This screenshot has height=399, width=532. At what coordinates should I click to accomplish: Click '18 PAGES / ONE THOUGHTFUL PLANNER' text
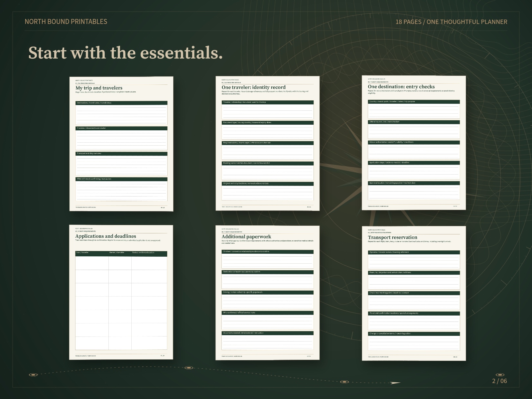(451, 22)
